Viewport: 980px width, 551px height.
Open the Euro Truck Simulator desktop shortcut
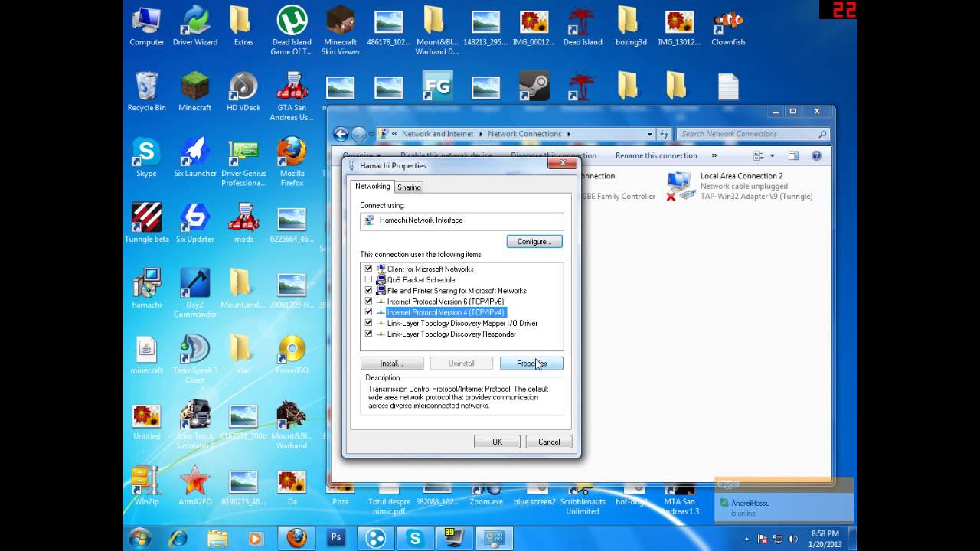click(194, 425)
